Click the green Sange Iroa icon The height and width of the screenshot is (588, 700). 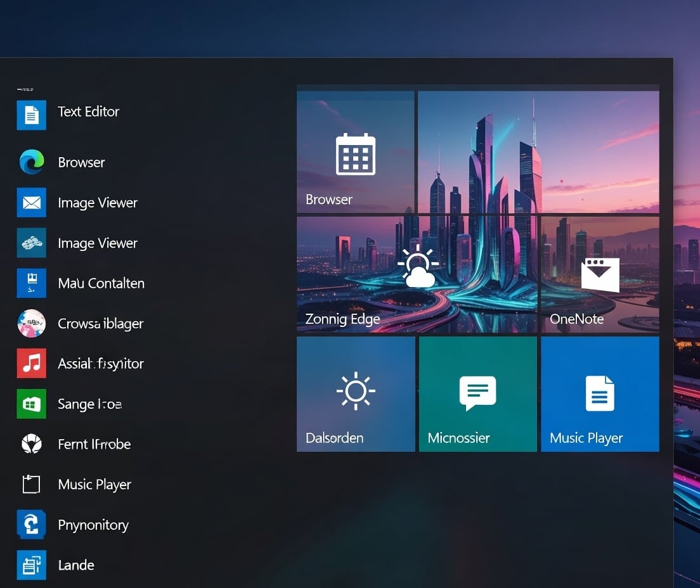coord(31,404)
